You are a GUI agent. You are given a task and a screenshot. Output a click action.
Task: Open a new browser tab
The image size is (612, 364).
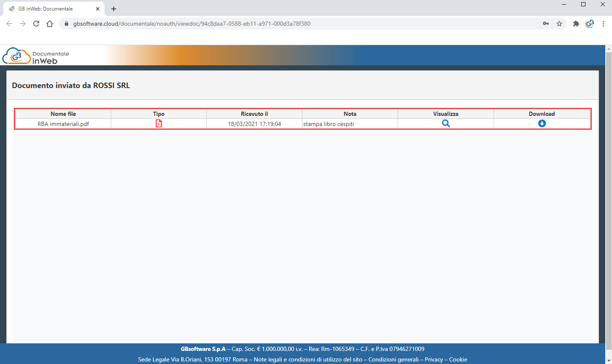pos(114,9)
